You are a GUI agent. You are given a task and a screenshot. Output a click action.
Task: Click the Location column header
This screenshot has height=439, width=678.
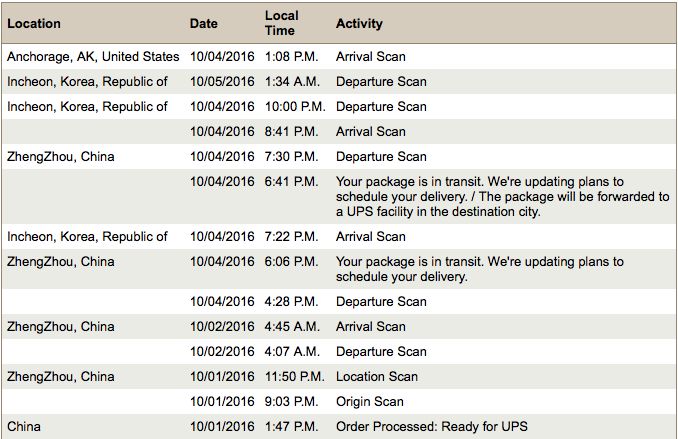[x=34, y=23]
